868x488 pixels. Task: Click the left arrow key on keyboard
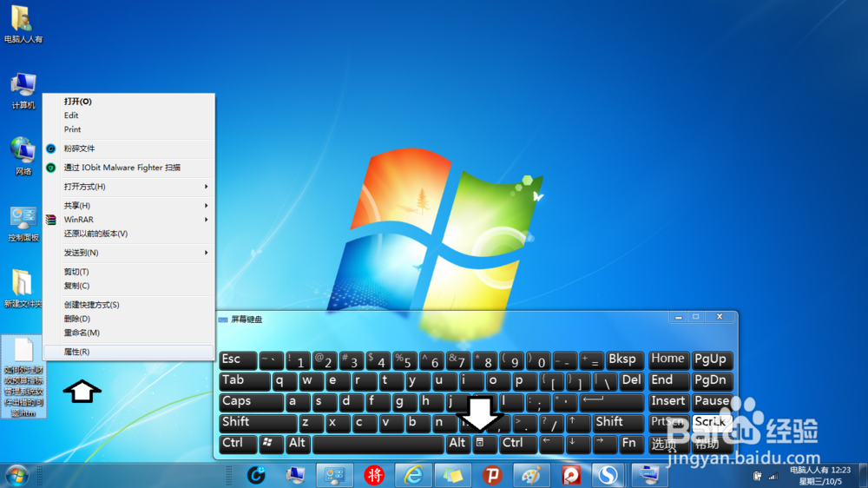(551, 443)
